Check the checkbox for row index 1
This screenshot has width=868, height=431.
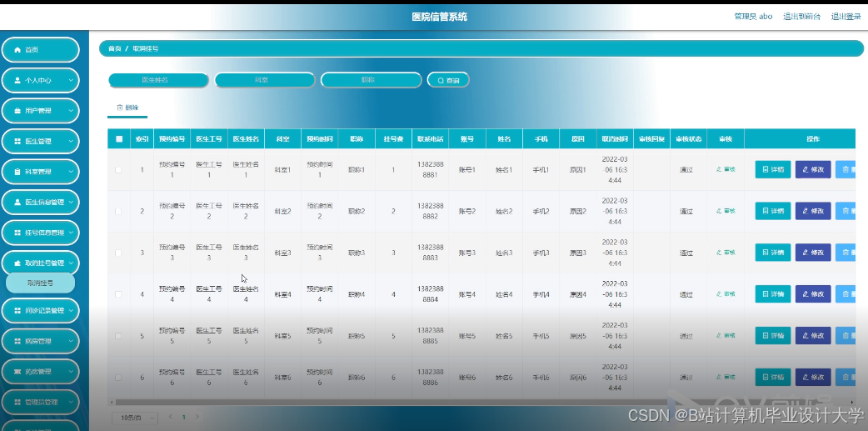pos(118,169)
